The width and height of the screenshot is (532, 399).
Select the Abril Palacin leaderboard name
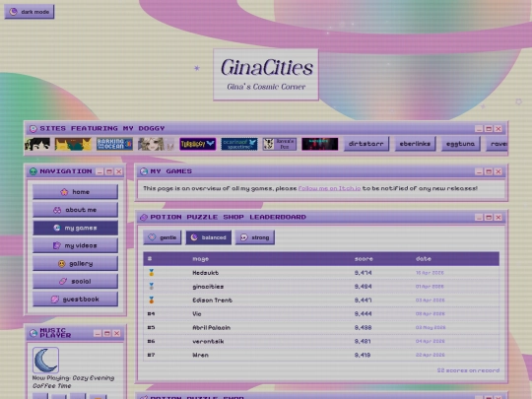[212, 327]
